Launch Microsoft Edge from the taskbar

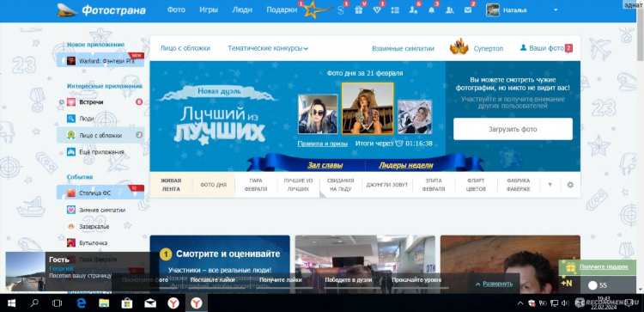(x=81, y=303)
